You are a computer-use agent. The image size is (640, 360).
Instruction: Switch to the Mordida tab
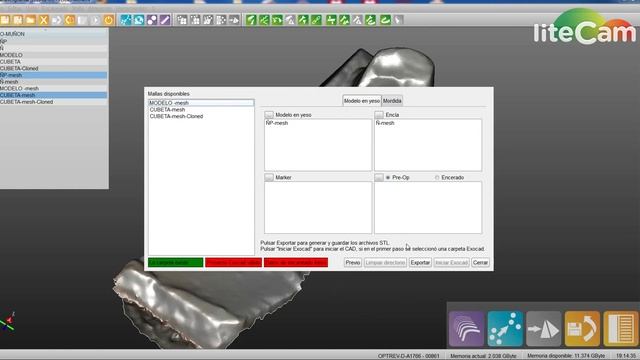pos(392,101)
